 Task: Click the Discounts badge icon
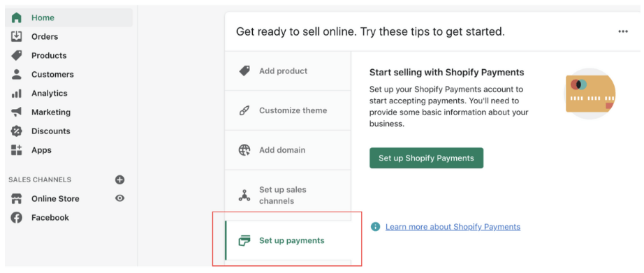(x=17, y=131)
